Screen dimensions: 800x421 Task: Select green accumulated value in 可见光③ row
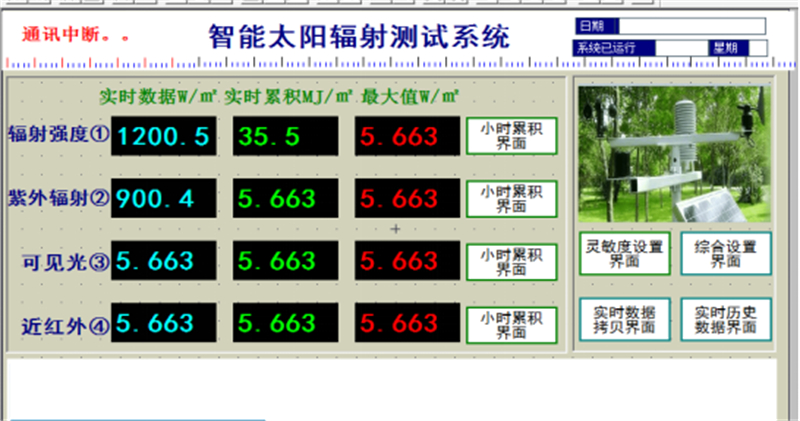285,261
